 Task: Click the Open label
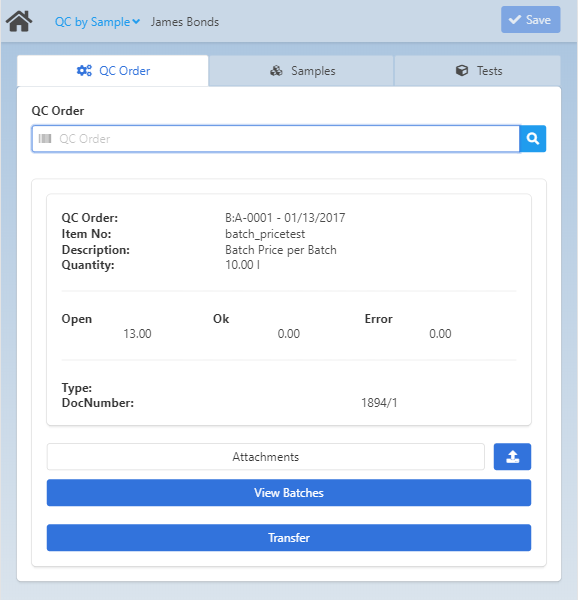coord(77,319)
